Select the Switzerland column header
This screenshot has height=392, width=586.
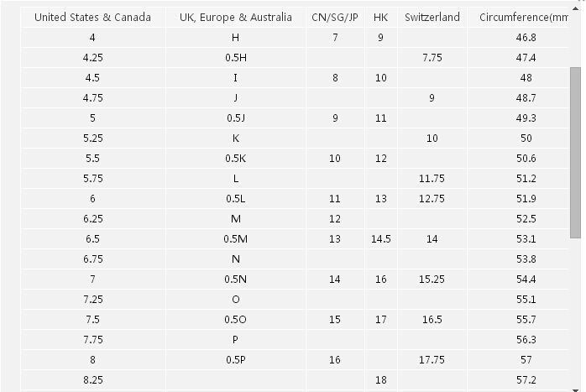click(432, 18)
